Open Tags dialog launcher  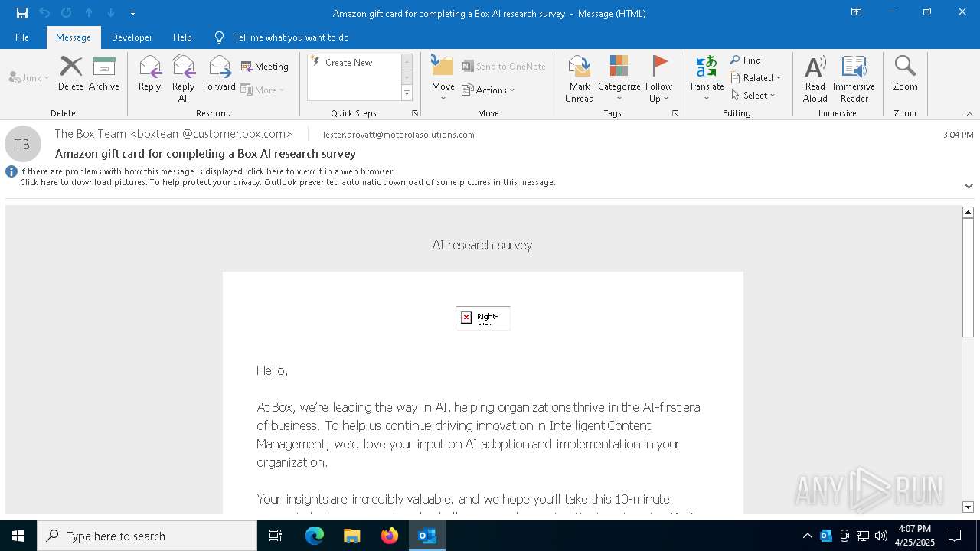675,113
